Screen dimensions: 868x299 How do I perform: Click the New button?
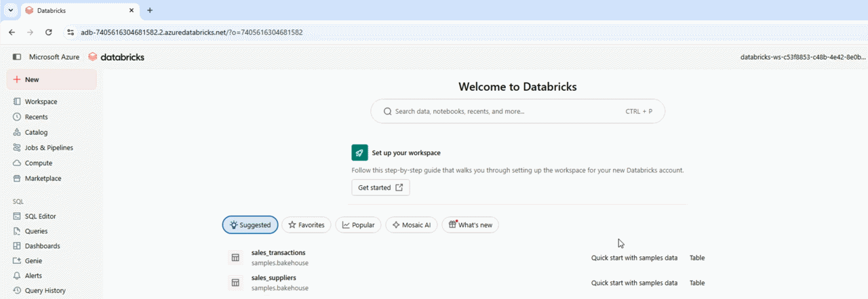pos(52,79)
